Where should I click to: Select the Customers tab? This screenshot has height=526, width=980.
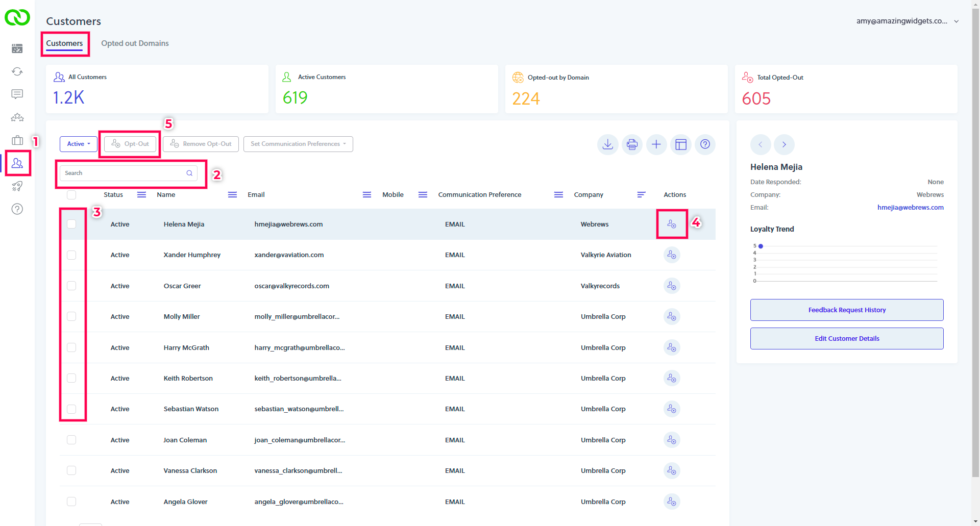64,43
